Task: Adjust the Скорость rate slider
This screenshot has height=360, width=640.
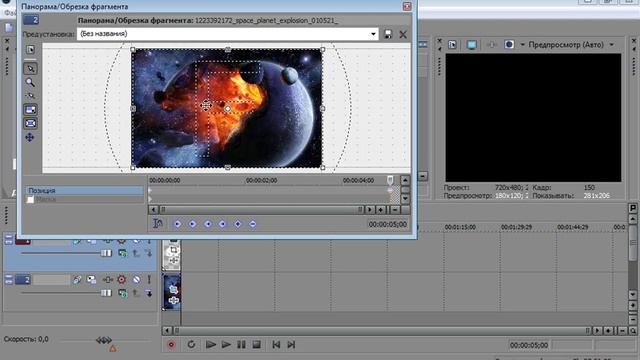Action: (x=103, y=340)
